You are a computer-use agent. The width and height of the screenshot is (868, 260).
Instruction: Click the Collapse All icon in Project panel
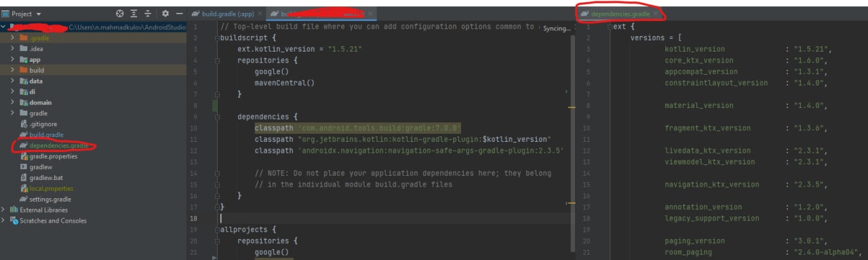[149, 14]
